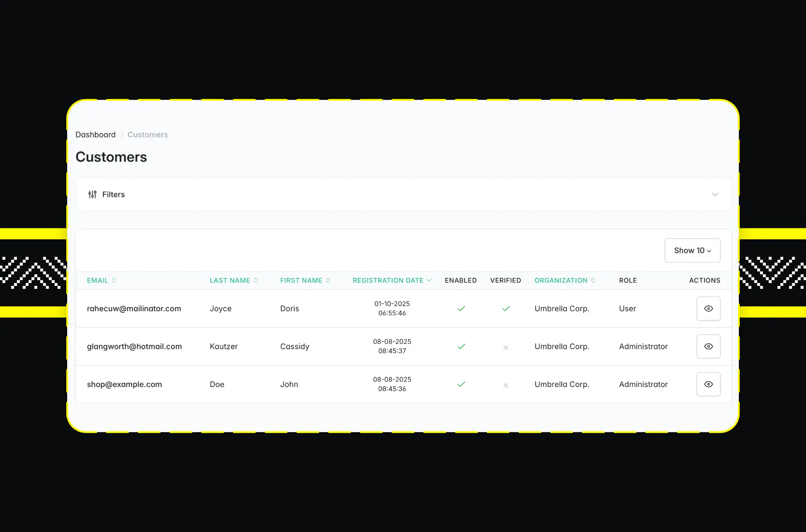Click the Filters label text
Viewport: 806px width, 532px height.
coord(113,194)
